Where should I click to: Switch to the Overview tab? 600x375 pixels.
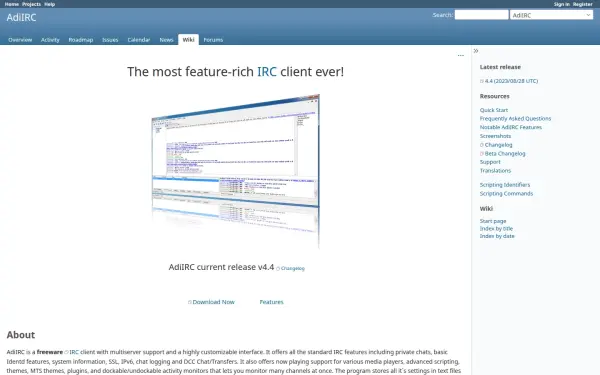coord(20,40)
